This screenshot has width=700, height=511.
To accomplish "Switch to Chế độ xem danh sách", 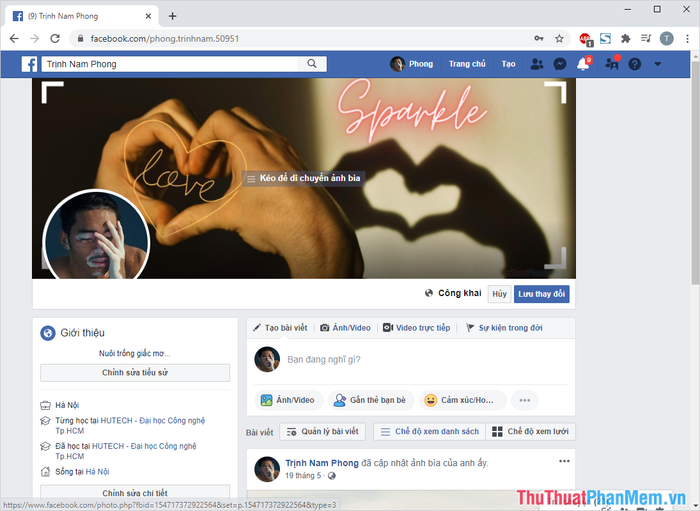I will [429, 432].
